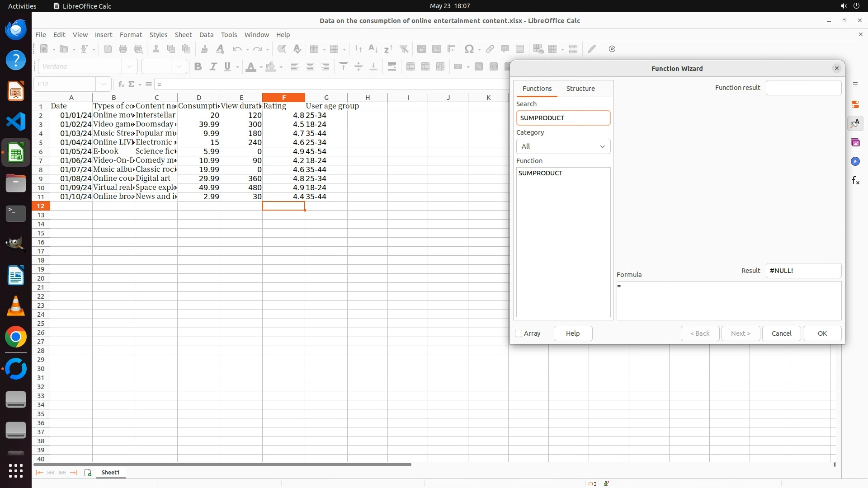Click the sidebar settings hamburger icon
This screenshot has height=488, width=868.
pos(855,84)
